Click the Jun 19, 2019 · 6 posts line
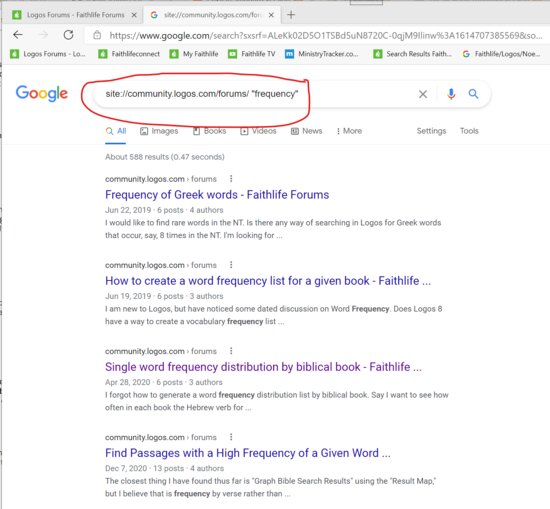The image size is (550, 509). pos(164,296)
